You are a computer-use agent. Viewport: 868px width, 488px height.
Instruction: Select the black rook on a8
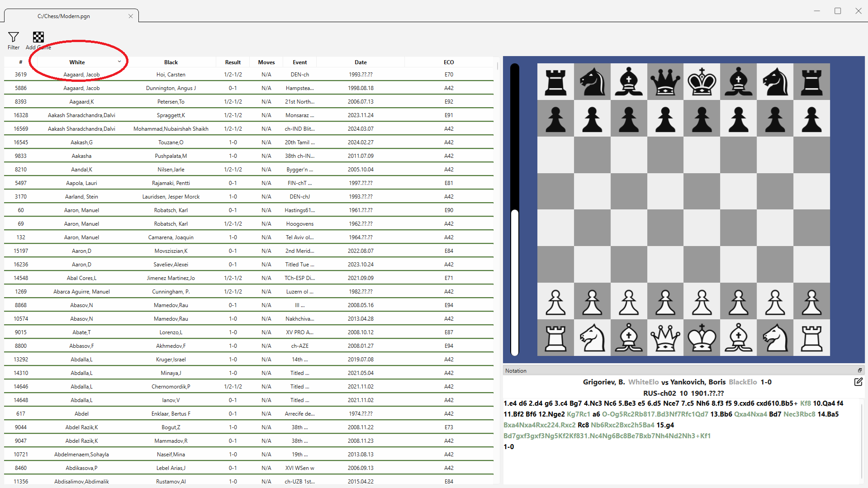(x=555, y=81)
